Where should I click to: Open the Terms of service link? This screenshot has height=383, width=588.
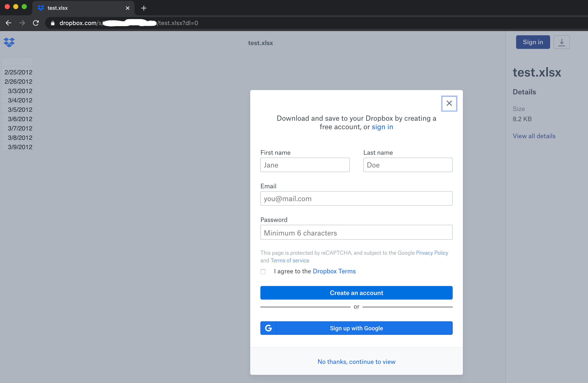[290, 260]
